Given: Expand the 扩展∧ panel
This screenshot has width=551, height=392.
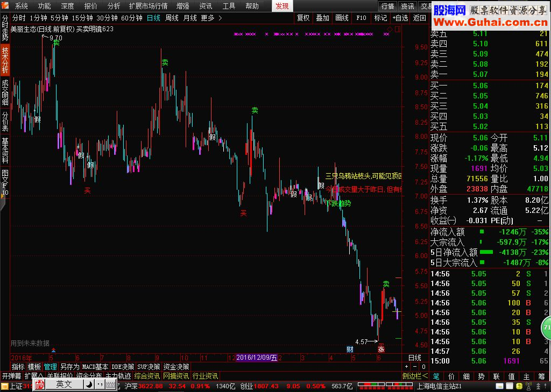Looking at the screenshot, I should click(x=34, y=376).
